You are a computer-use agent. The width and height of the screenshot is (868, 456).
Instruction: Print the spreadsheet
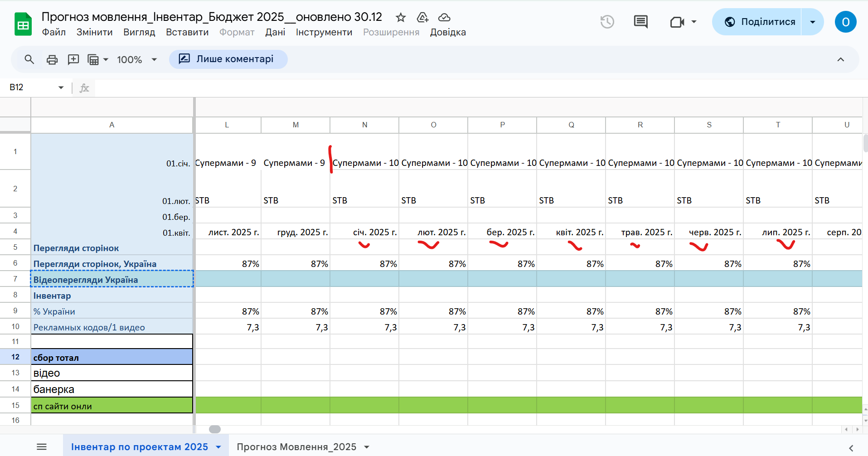coord(52,59)
